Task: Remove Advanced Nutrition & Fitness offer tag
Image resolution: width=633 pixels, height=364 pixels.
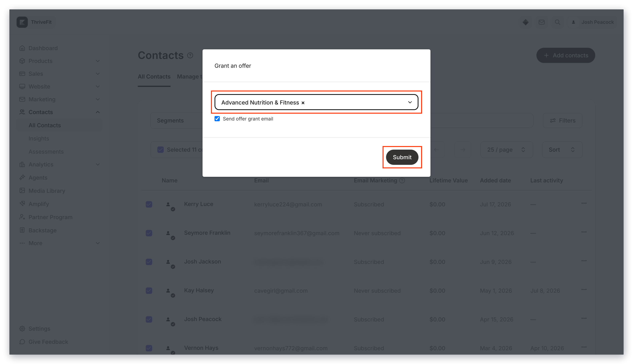Action: click(303, 103)
